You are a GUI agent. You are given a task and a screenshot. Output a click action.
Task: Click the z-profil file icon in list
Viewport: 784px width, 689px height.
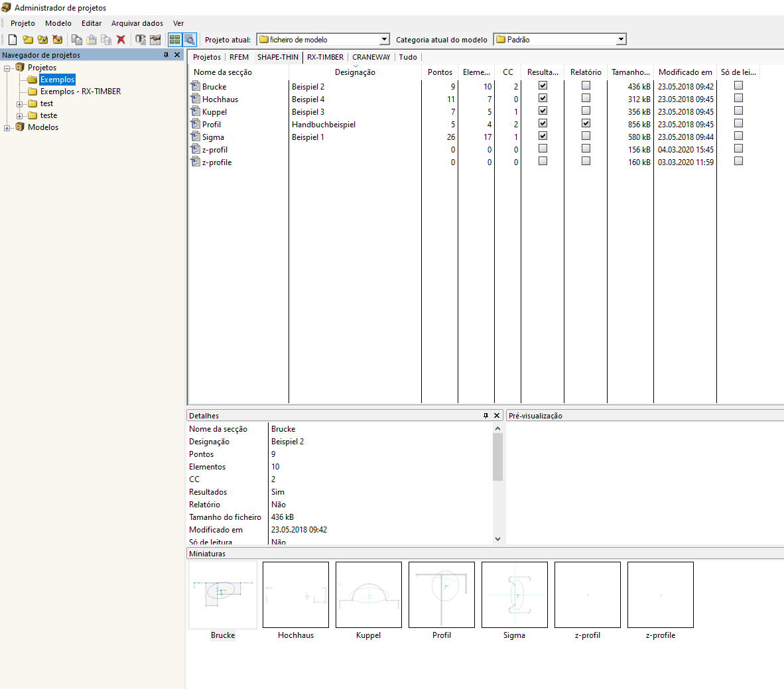(x=196, y=149)
